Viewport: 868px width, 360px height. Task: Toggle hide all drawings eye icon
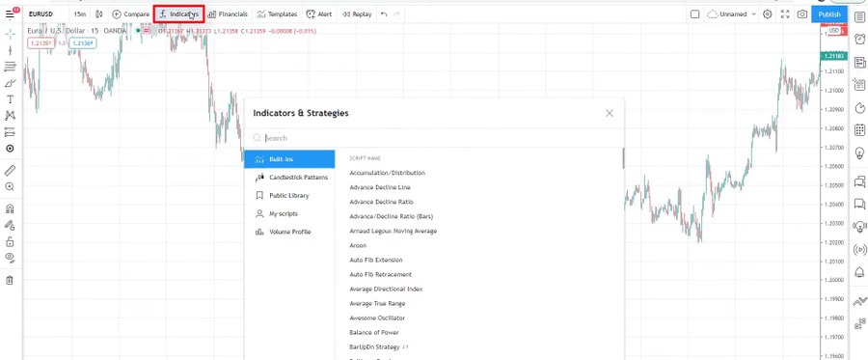pos(10,257)
